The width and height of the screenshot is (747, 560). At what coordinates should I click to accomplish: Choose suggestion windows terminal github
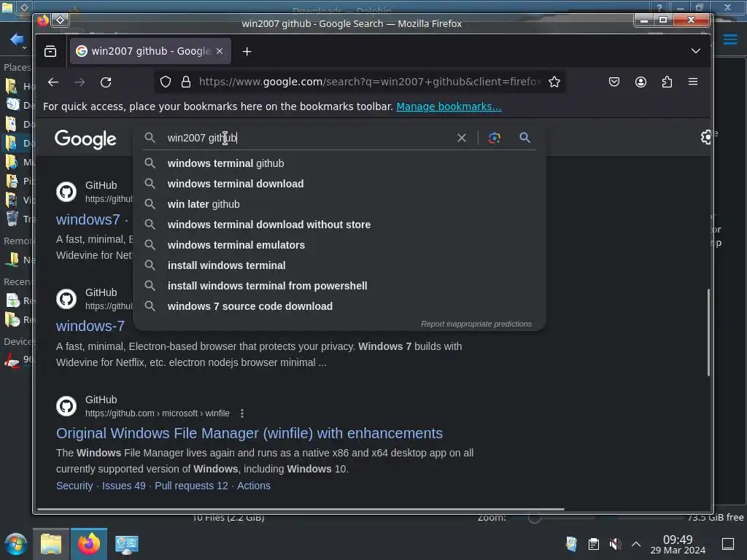coord(339,163)
